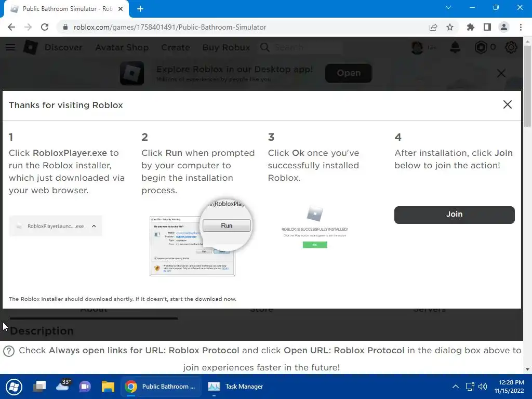
Task: Click the help question mark icon
Action: pos(9,351)
